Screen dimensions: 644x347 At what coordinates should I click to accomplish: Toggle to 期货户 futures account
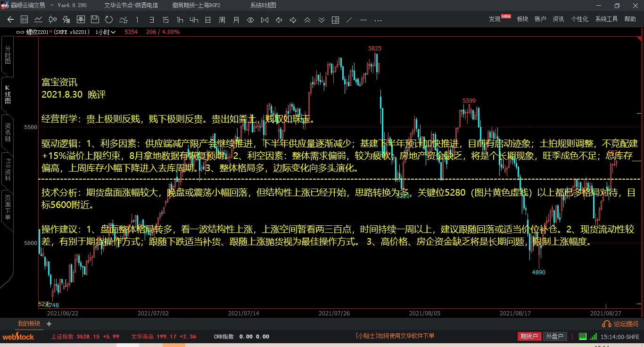[529, 336]
